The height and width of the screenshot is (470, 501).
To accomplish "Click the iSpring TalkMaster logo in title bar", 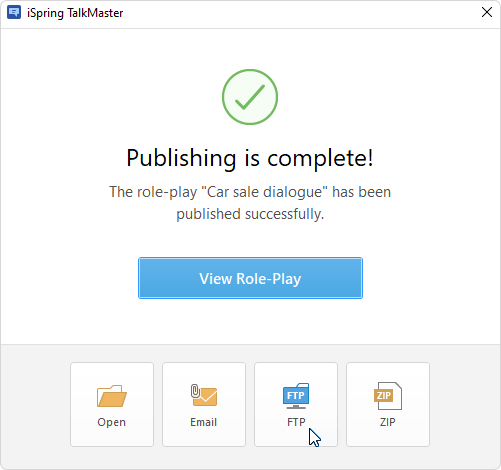I will tap(14, 13).
